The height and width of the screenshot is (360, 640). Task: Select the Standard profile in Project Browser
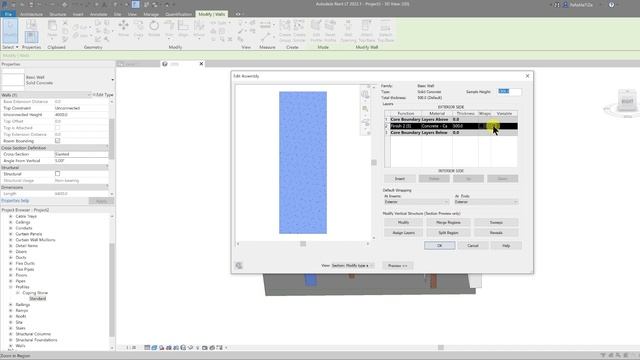coord(37,299)
